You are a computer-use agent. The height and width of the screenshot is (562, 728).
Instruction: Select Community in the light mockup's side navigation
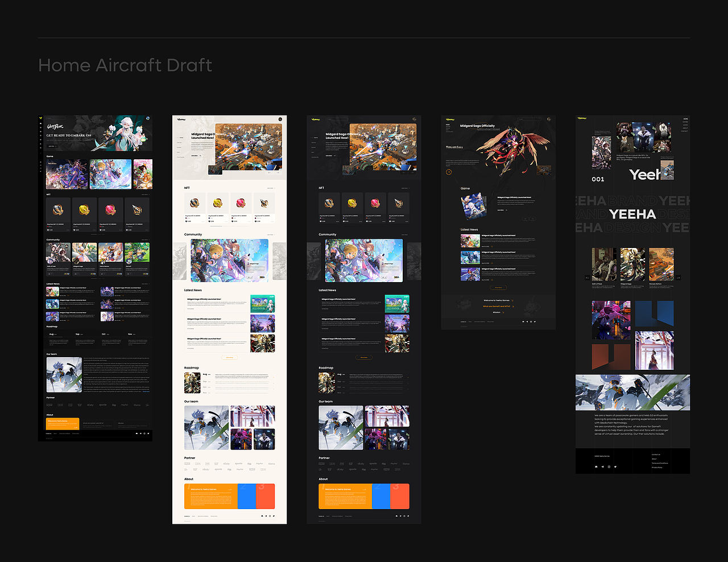click(x=181, y=158)
